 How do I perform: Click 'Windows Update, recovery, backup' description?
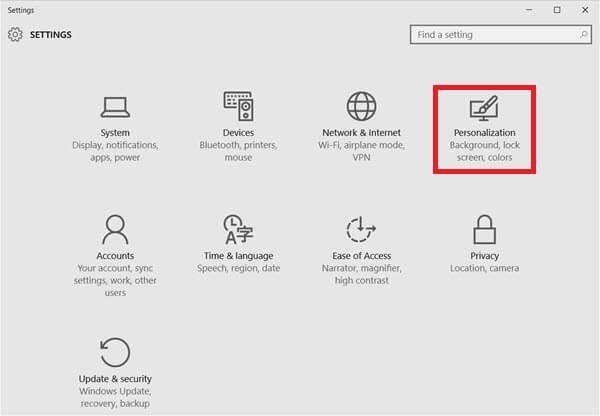coord(115,397)
